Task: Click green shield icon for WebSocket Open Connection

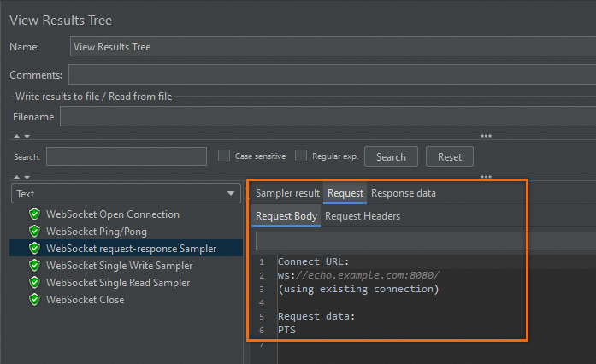Action: pos(34,214)
